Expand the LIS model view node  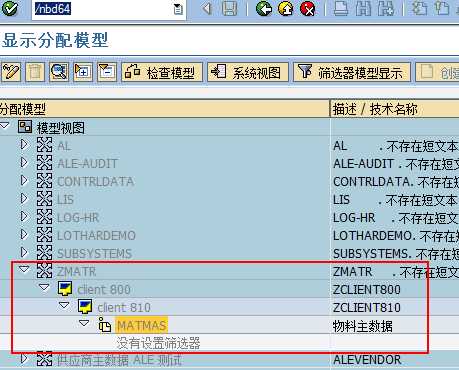coord(24,198)
